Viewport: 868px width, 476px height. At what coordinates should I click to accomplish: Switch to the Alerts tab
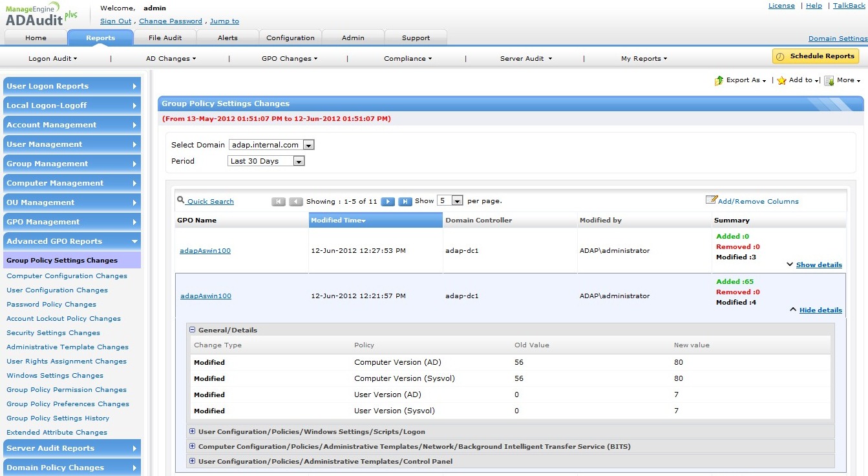(x=228, y=38)
